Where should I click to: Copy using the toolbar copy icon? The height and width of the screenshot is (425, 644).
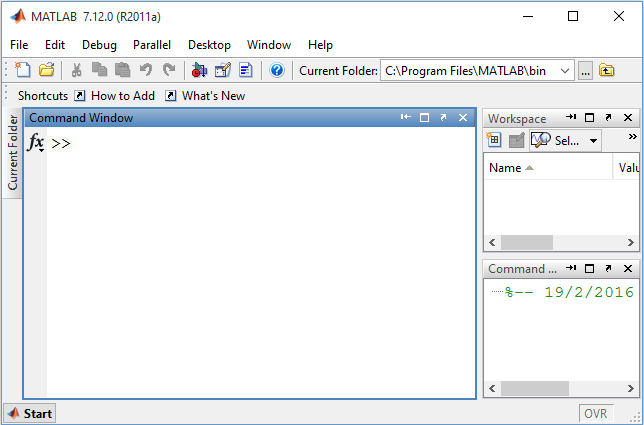point(99,70)
